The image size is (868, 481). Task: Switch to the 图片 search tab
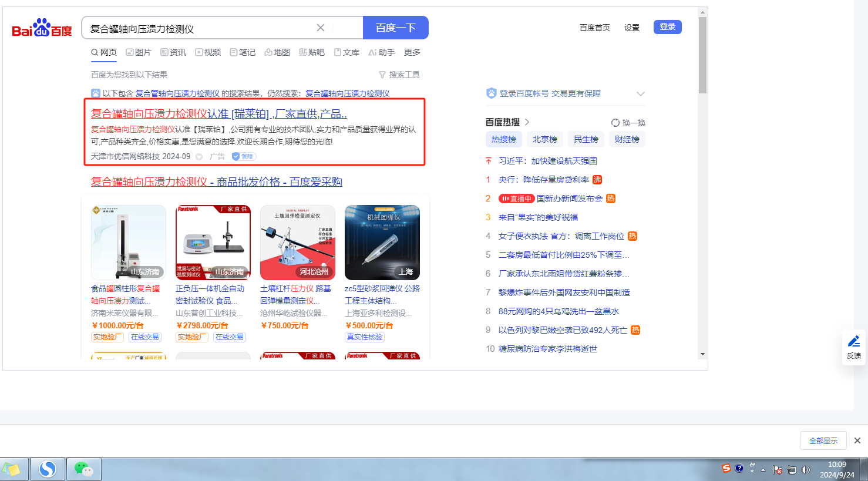[139, 52]
